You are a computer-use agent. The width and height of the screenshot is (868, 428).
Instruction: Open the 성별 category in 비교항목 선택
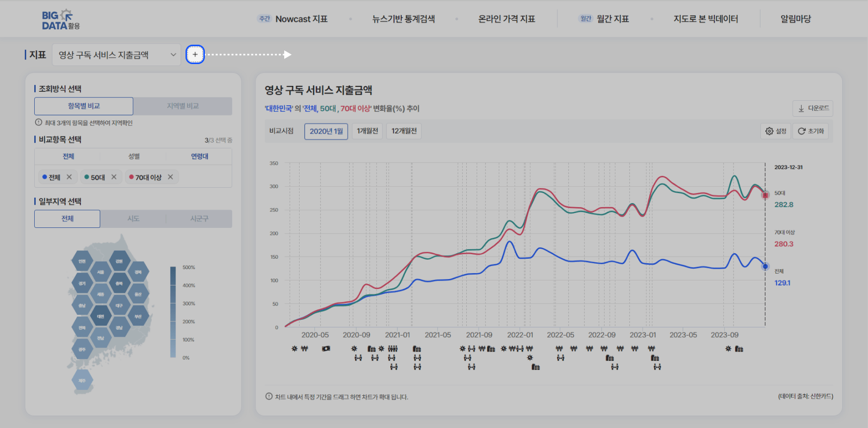pos(134,156)
